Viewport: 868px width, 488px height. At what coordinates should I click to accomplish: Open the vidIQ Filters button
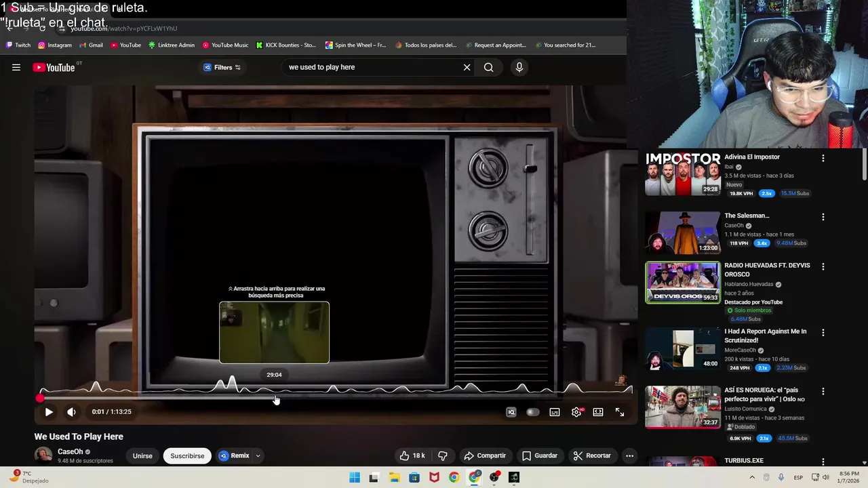tap(222, 67)
